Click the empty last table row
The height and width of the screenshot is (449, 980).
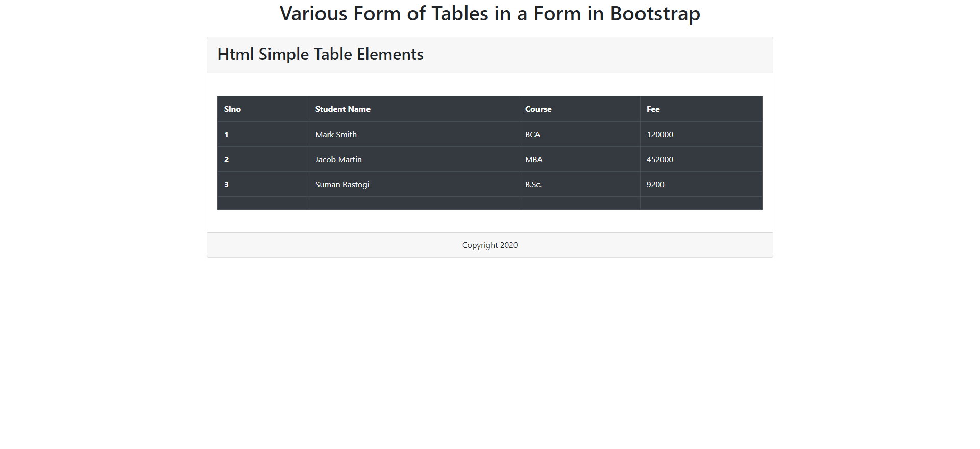pyautogui.click(x=489, y=203)
